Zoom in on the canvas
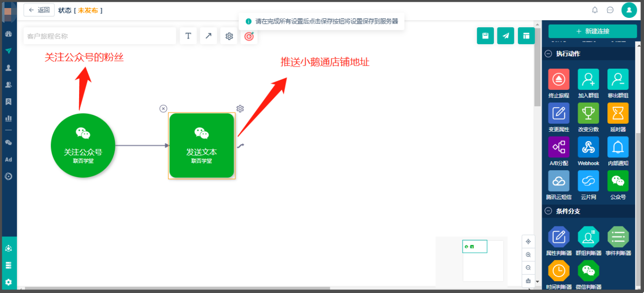This screenshot has height=293, width=644. point(528,255)
